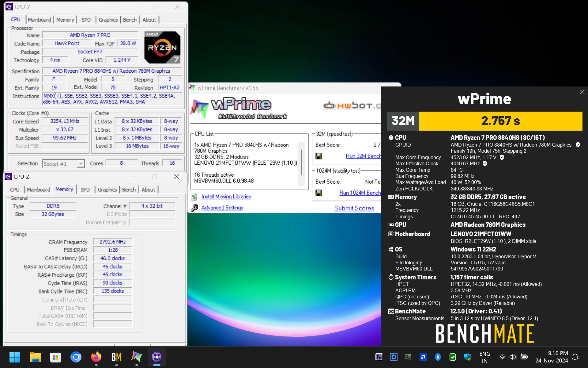
Task: Open SPD tab in lower CPU-Z
Action: [x=85, y=190]
